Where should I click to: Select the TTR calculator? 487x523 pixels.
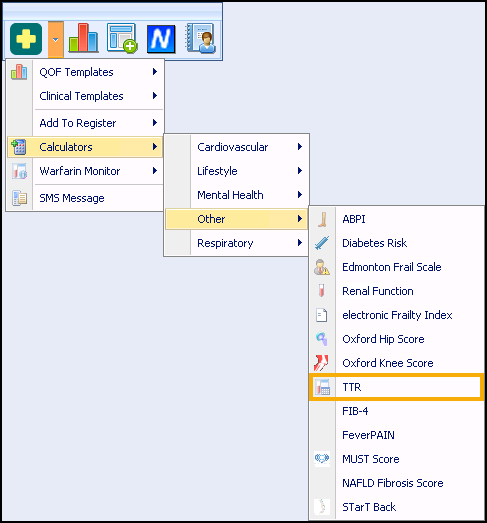pyautogui.click(x=396, y=387)
